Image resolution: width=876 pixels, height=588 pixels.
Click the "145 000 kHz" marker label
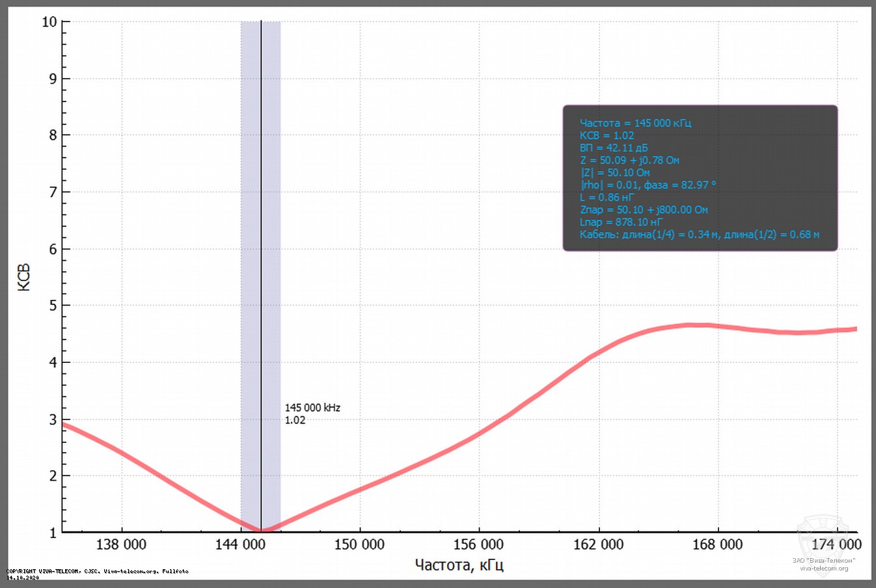[x=312, y=408]
